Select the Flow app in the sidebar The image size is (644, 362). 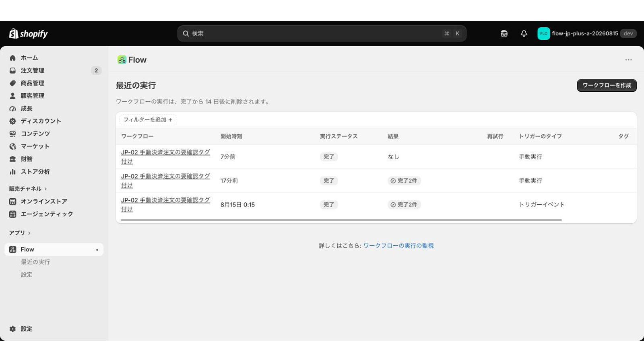(54, 249)
